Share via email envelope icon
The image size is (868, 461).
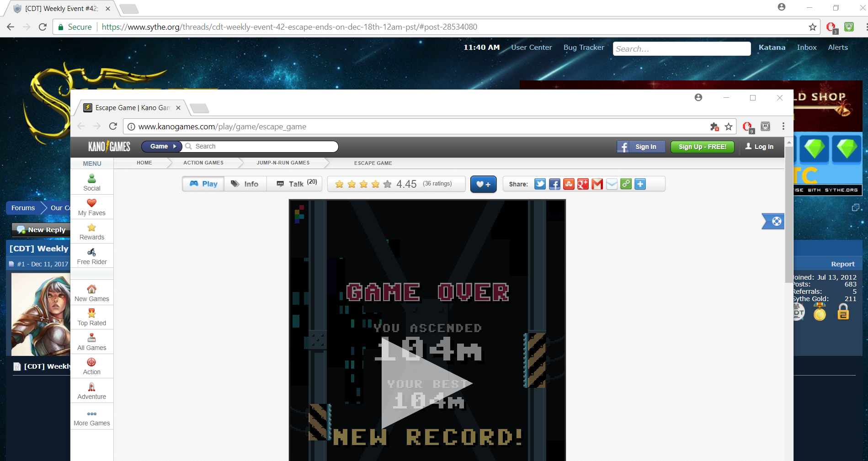pyautogui.click(x=612, y=184)
